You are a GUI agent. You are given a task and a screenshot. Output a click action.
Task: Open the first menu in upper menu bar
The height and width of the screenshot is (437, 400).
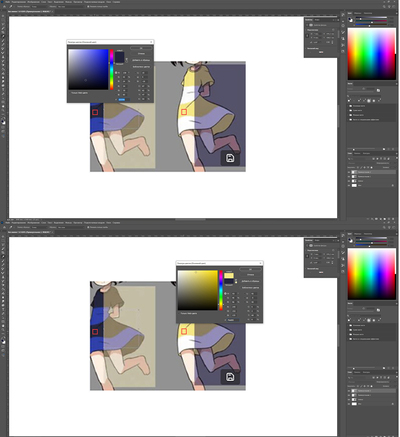pos(8,2)
